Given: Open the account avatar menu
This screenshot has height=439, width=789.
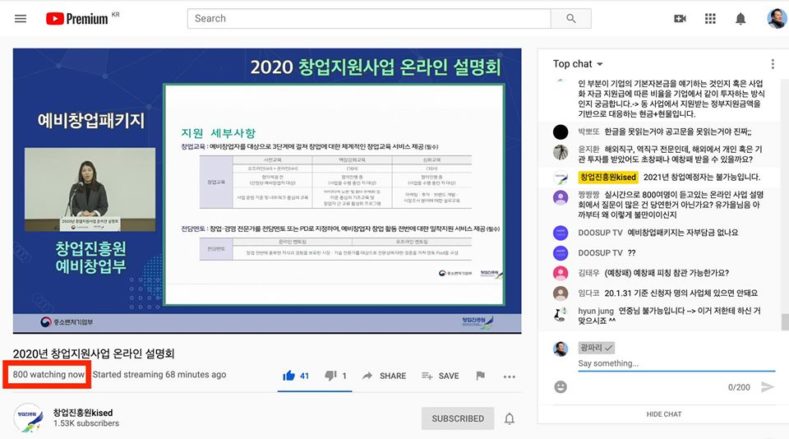Looking at the screenshot, I should [x=776, y=19].
